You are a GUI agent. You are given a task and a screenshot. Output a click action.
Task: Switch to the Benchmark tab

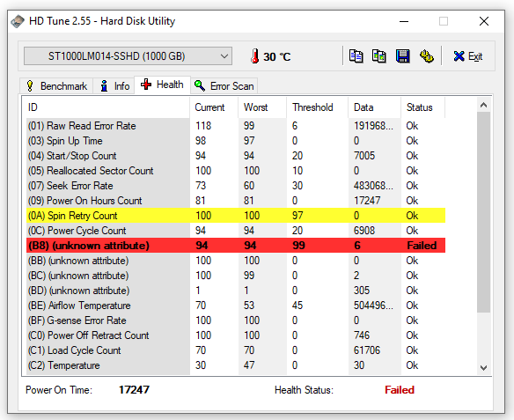coord(56,86)
